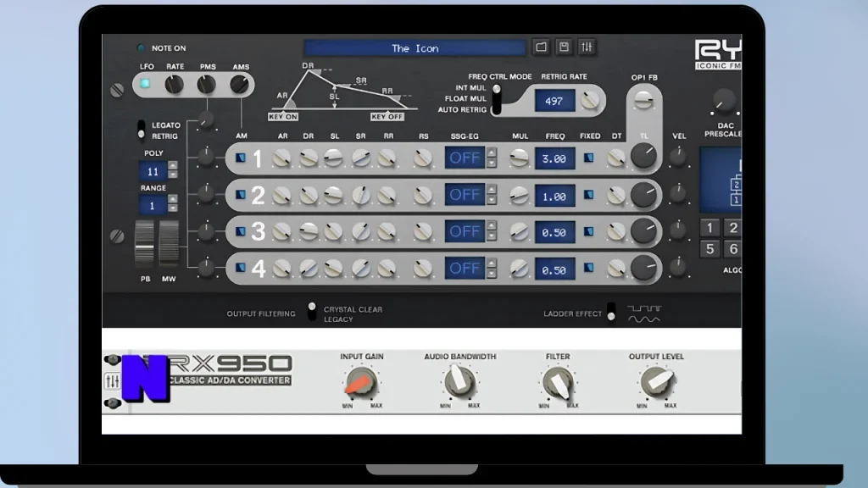The height and width of the screenshot is (488, 868).
Task: Toggle AM for operator 4
Action: (x=241, y=269)
